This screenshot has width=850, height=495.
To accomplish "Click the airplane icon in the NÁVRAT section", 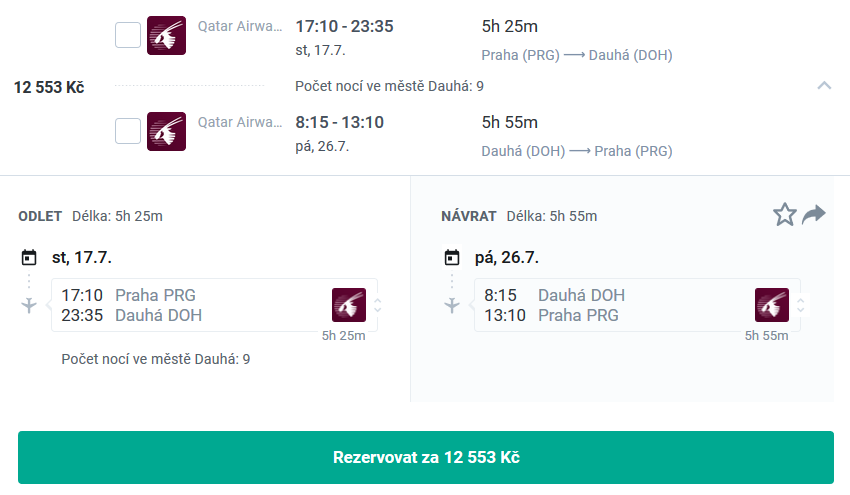I will (452, 305).
